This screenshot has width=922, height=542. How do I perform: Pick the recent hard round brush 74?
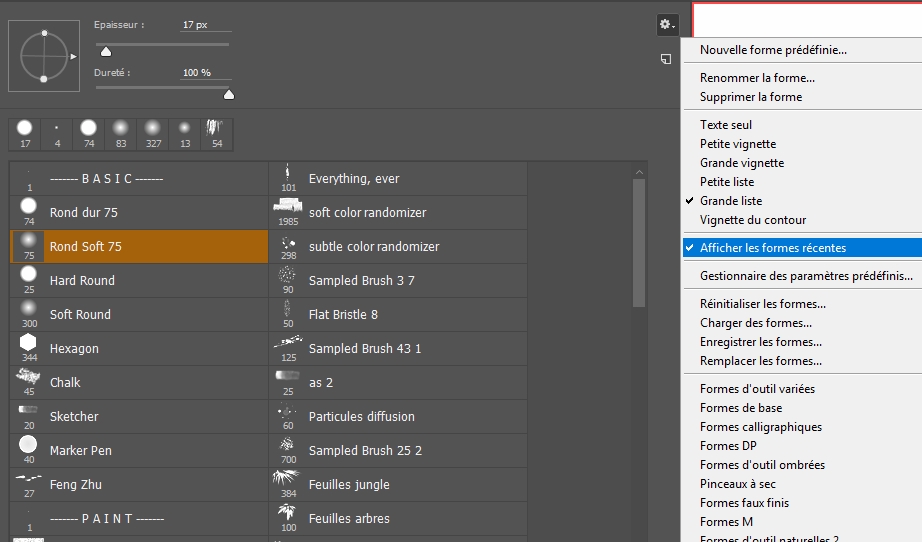(88, 133)
